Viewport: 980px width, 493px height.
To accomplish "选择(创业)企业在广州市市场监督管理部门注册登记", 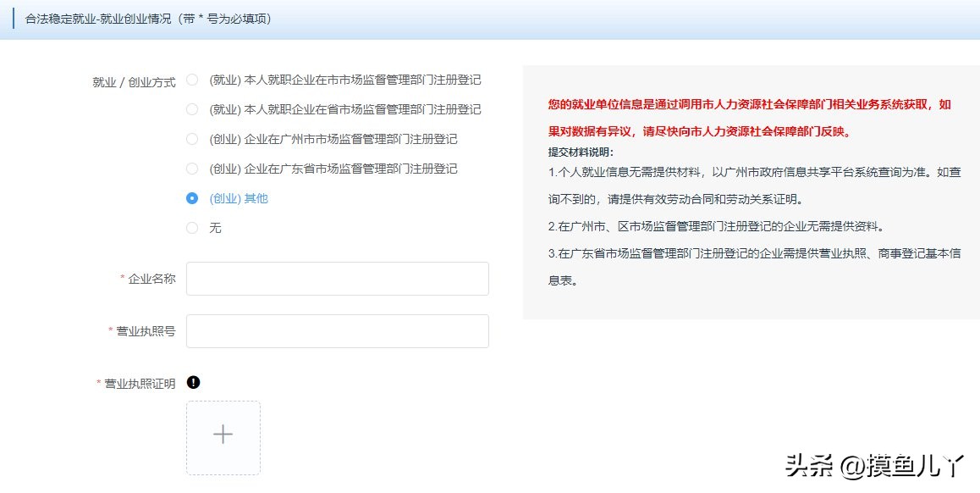I will click(192, 139).
